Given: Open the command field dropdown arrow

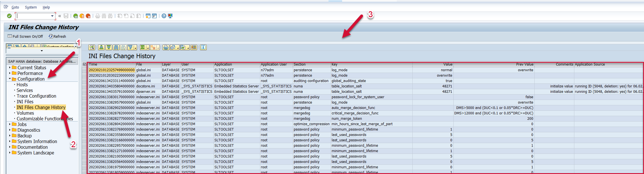Looking at the screenshot, I should click(52, 16).
